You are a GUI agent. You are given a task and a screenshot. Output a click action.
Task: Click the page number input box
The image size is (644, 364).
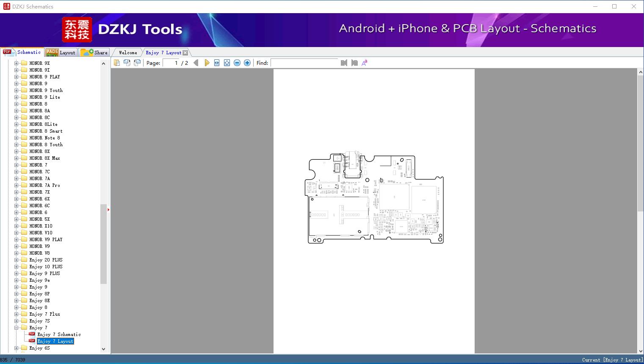click(171, 63)
